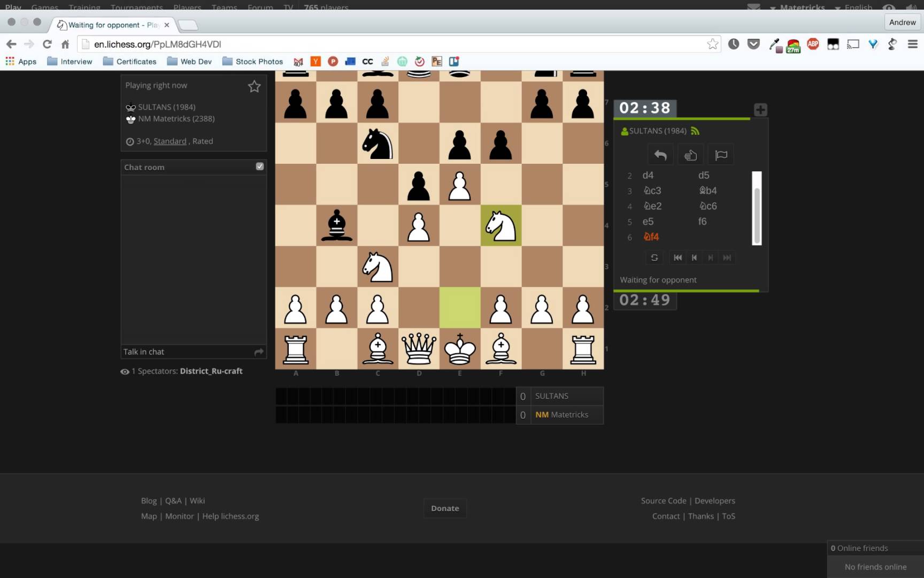
Task: Click the Donate button
Action: pyautogui.click(x=445, y=508)
